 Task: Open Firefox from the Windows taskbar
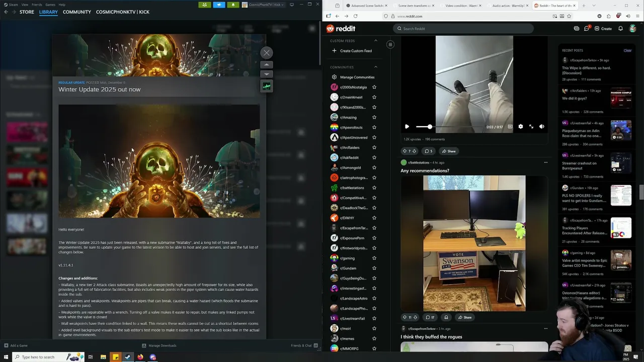tap(140, 357)
